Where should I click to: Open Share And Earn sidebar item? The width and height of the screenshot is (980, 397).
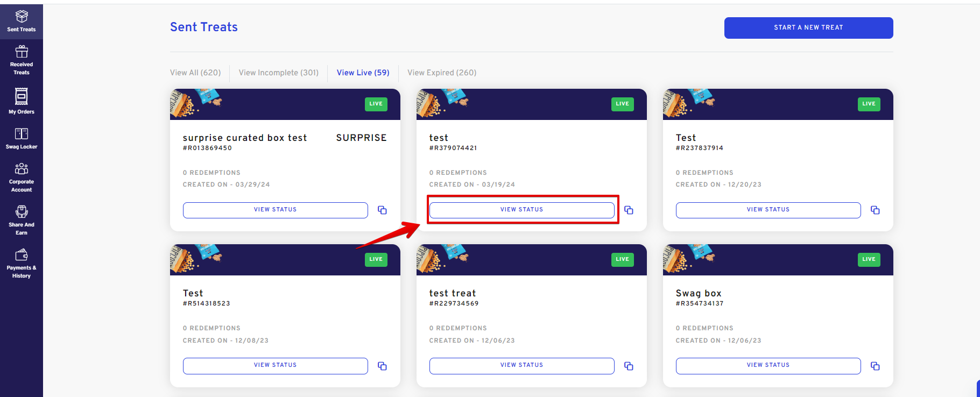22,220
